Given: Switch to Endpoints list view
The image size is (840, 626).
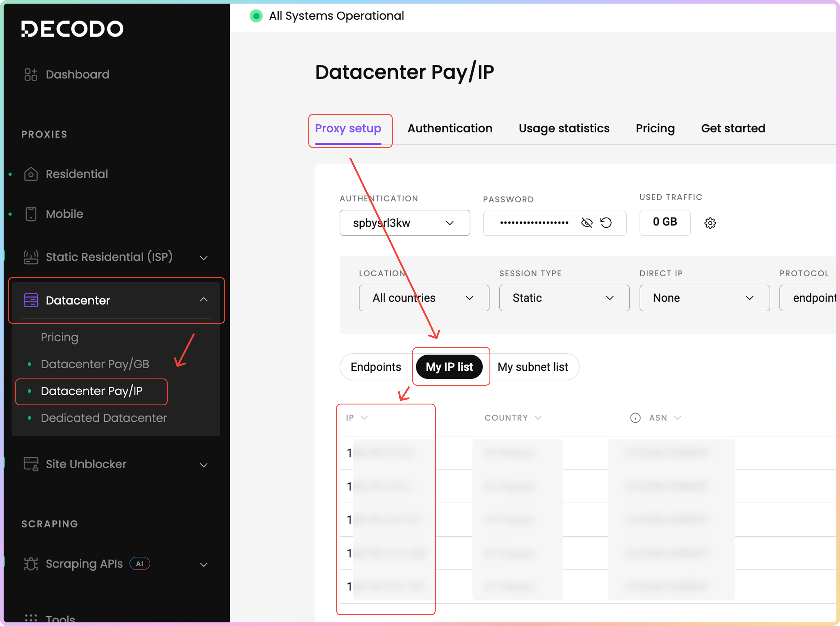Looking at the screenshot, I should (376, 367).
